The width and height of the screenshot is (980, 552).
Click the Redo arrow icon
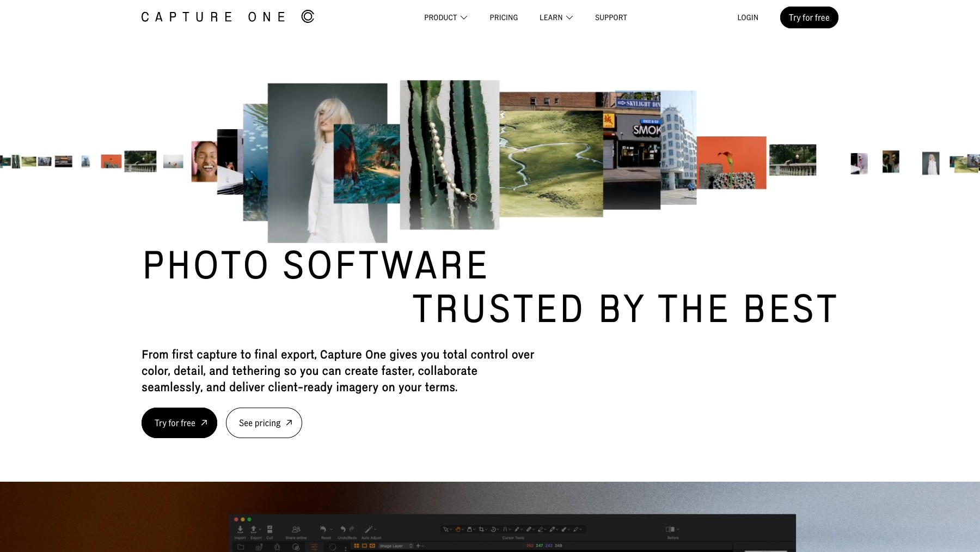click(x=352, y=529)
